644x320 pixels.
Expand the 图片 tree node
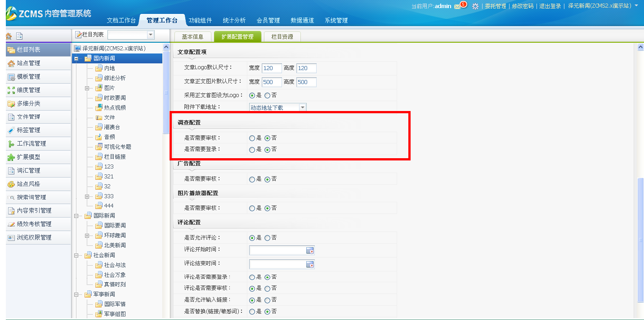(x=87, y=88)
